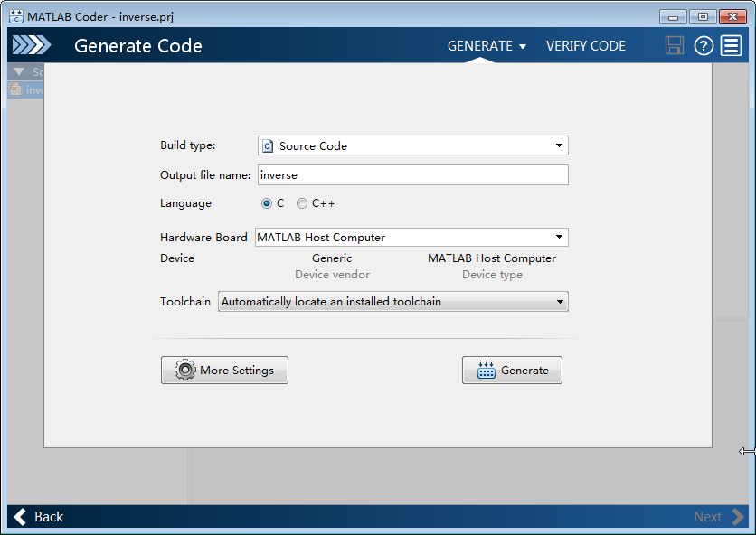The height and width of the screenshot is (535, 756).
Task: Minimize the MATLAB Coder window
Action: click(x=674, y=17)
